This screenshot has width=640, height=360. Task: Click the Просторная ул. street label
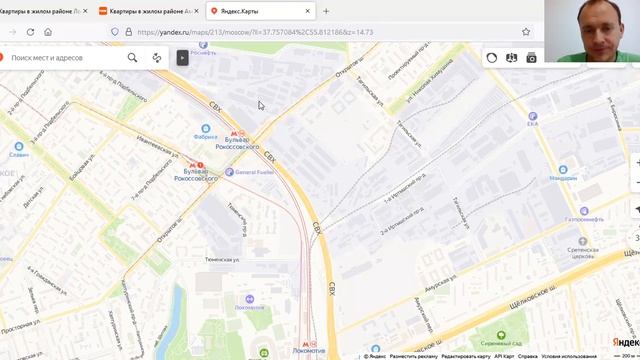pyautogui.click(x=20, y=327)
